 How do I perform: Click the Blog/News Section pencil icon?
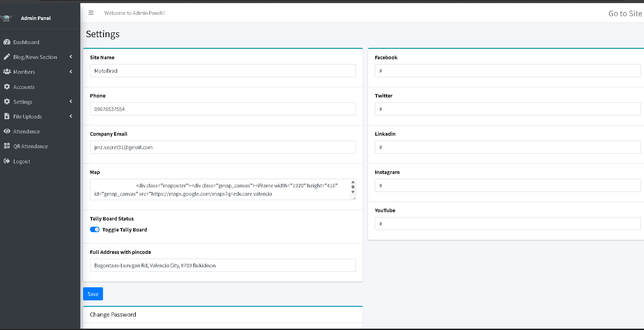pyautogui.click(x=7, y=57)
